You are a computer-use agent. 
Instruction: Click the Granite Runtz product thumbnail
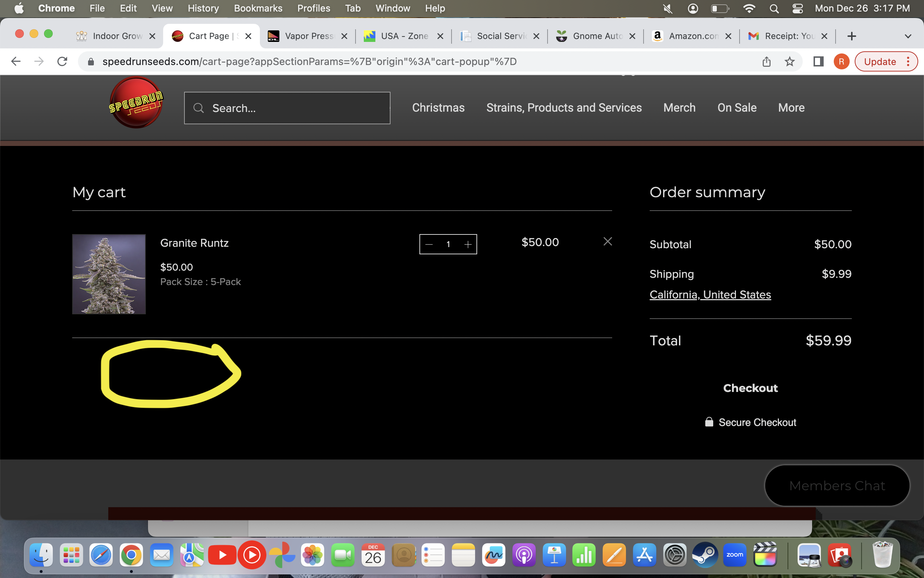[x=109, y=274]
